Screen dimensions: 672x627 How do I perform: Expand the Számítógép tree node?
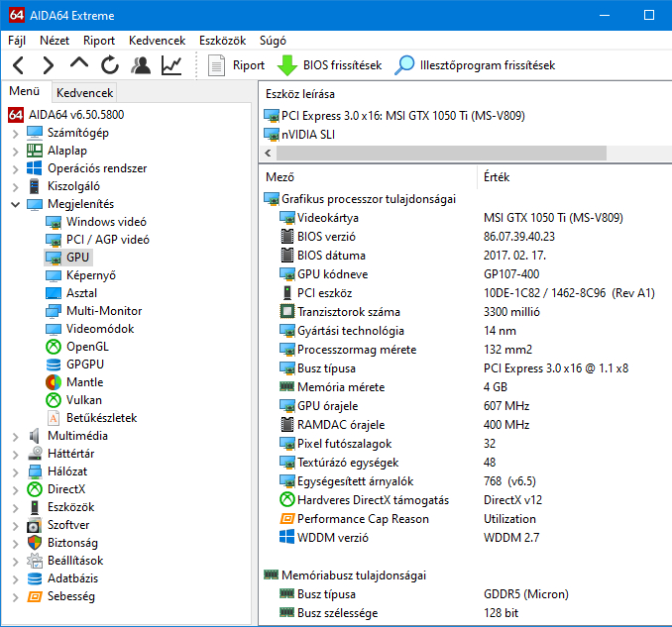[16, 134]
